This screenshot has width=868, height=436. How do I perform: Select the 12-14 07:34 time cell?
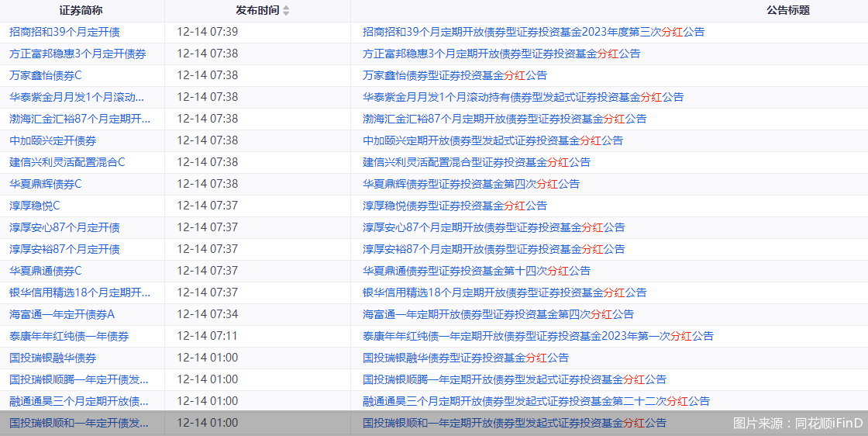[x=208, y=314]
